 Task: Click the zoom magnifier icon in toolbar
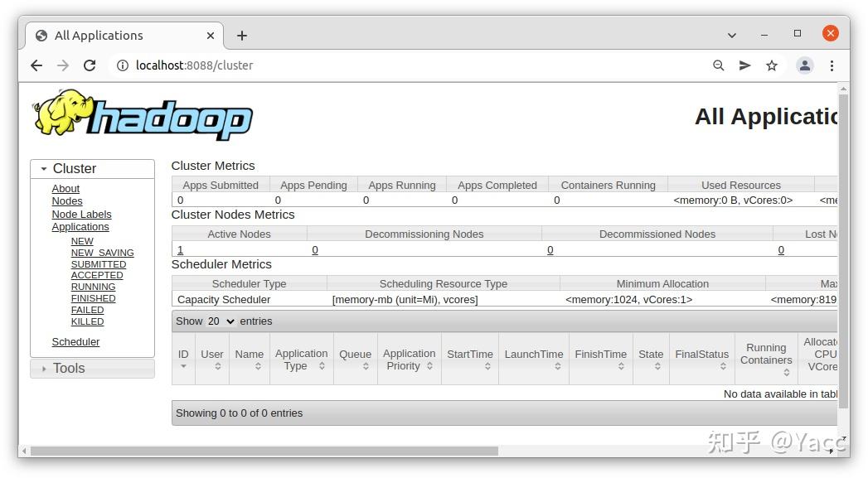click(x=718, y=65)
